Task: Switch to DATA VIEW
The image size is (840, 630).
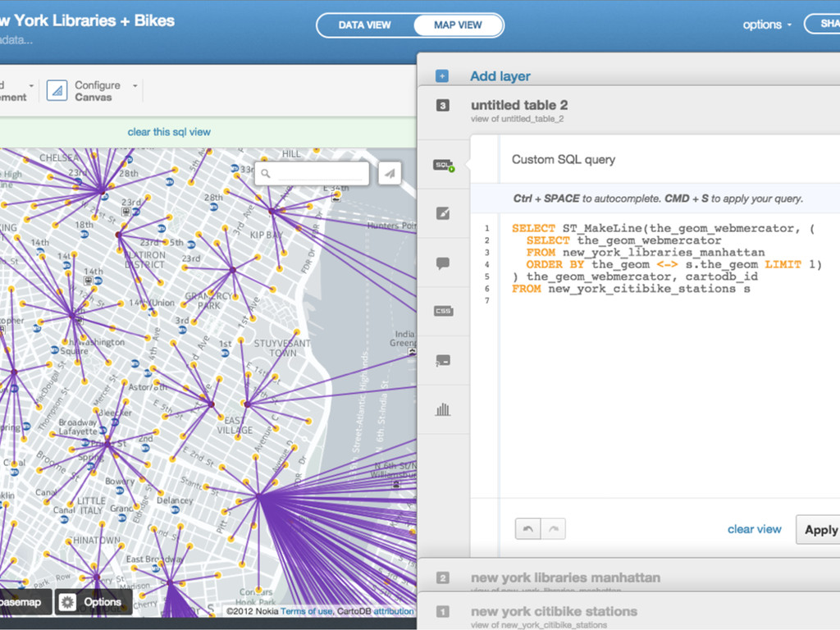Action: click(364, 25)
